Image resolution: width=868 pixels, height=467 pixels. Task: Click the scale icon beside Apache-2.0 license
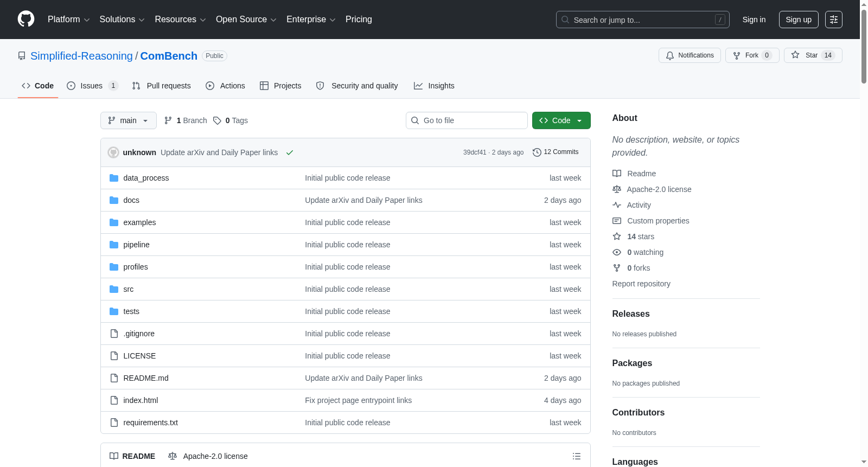(617, 189)
